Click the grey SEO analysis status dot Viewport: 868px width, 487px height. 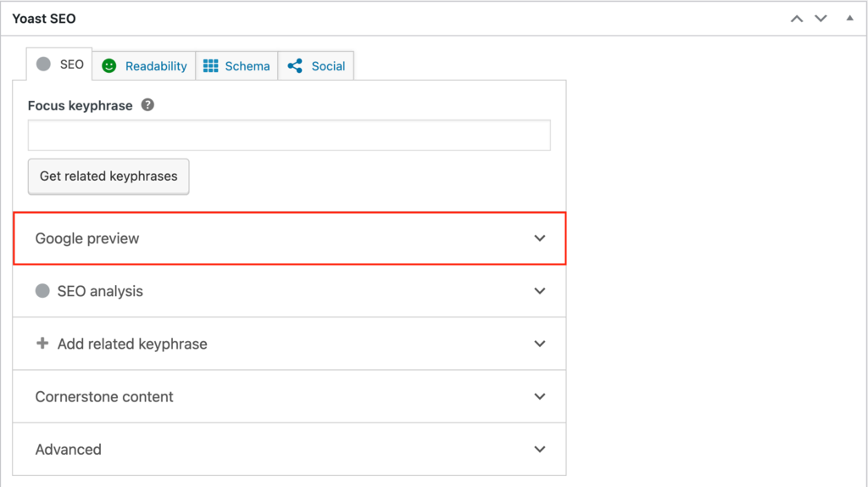[42, 291]
